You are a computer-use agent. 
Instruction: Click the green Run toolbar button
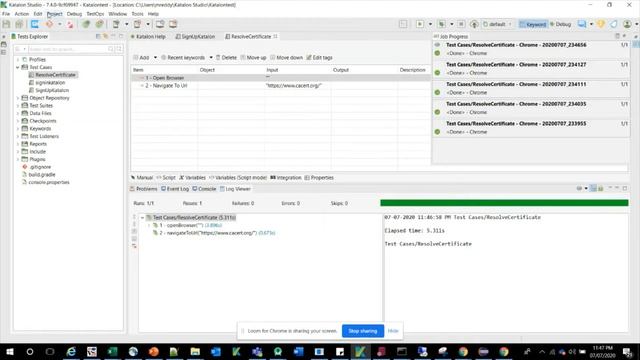(420, 24)
